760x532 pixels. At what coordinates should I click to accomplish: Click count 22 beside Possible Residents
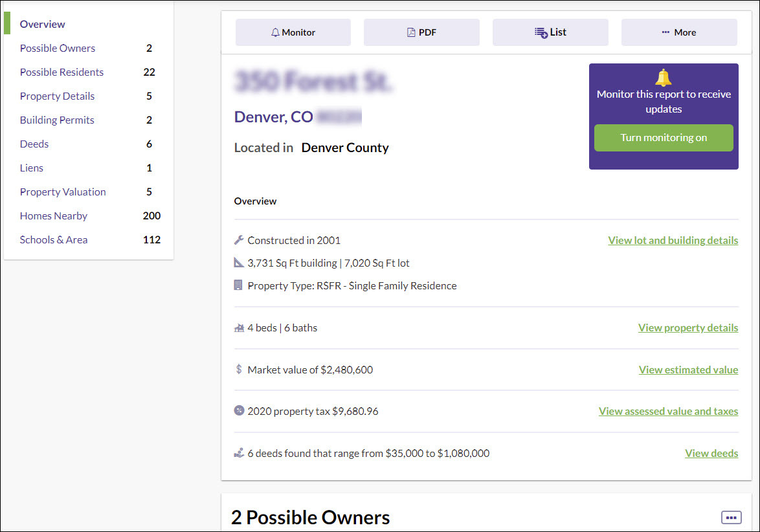tap(150, 72)
